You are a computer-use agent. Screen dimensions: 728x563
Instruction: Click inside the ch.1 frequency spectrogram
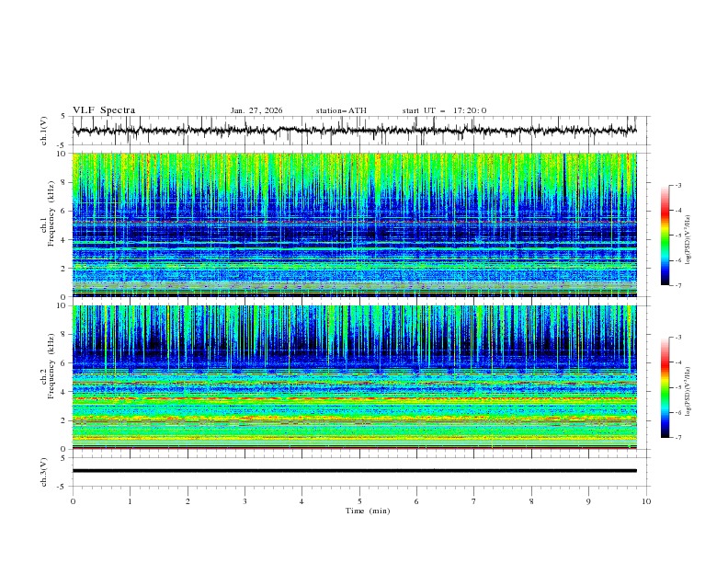tap(354, 224)
